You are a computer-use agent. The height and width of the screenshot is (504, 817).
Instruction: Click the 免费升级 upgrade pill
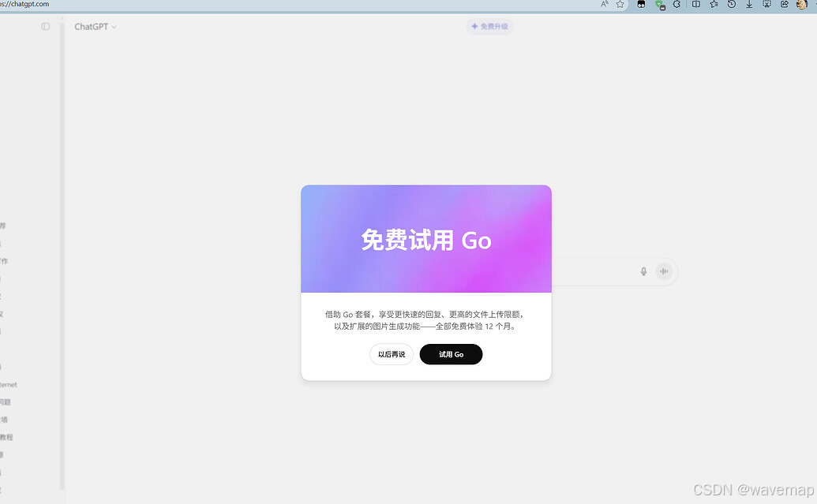pyautogui.click(x=489, y=26)
